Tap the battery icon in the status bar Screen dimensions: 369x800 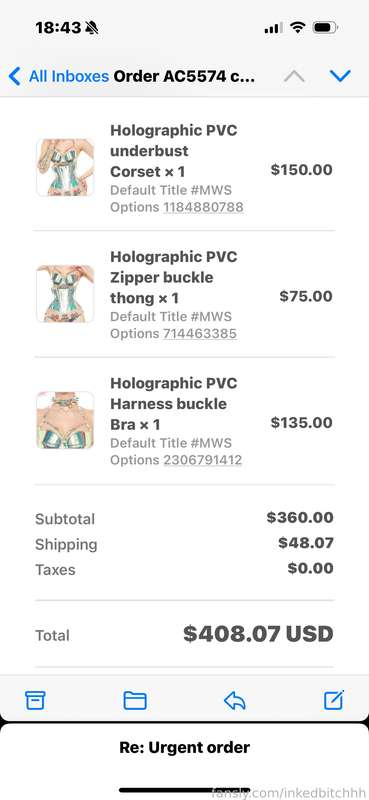[325, 28]
